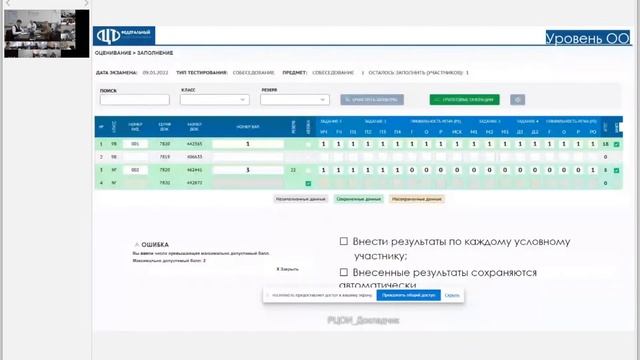The height and width of the screenshot is (360, 640).
Task: Click document number 442565 in row 1
Action: [x=194, y=144]
